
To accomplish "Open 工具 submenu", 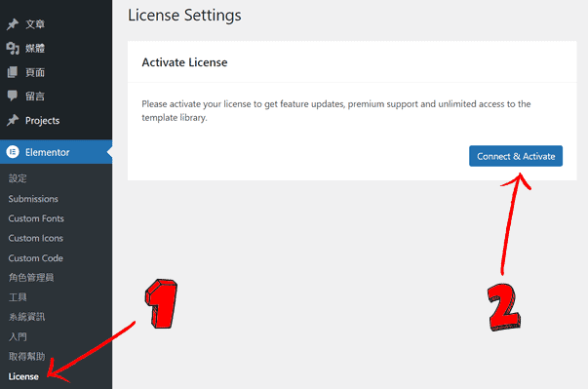I will (18, 297).
